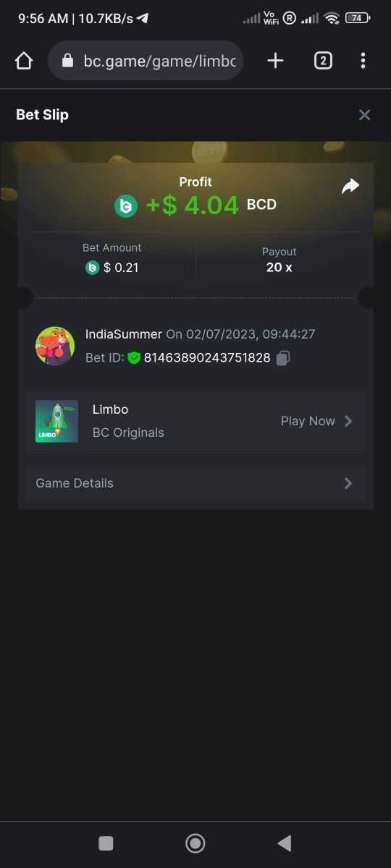Tap the BC Originals label
391x868 pixels.
[x=128, y=433]
